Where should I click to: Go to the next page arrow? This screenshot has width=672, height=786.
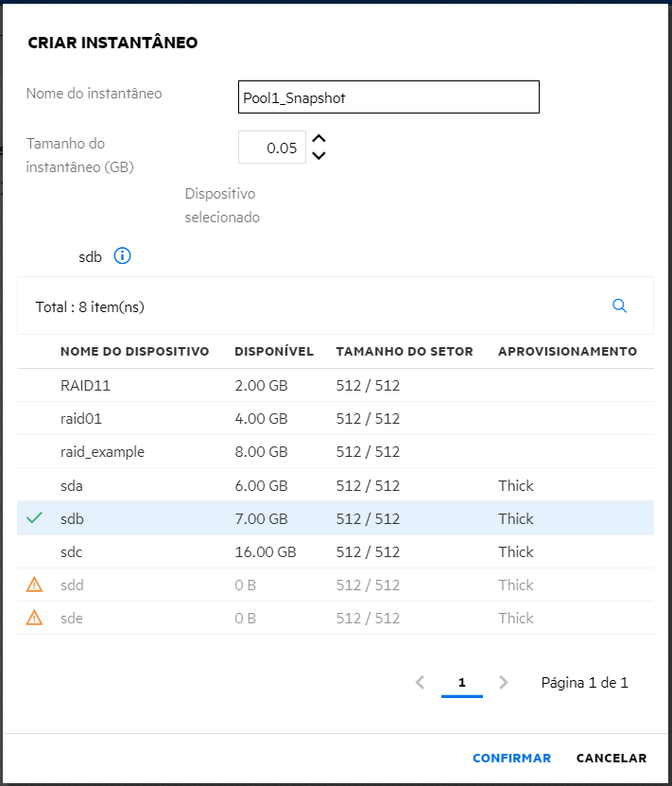coord(504,682)
